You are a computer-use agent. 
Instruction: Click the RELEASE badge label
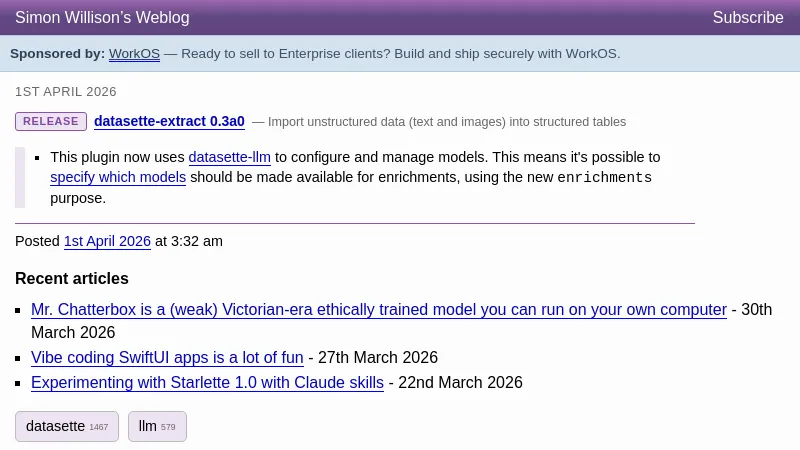coord(51,122)
